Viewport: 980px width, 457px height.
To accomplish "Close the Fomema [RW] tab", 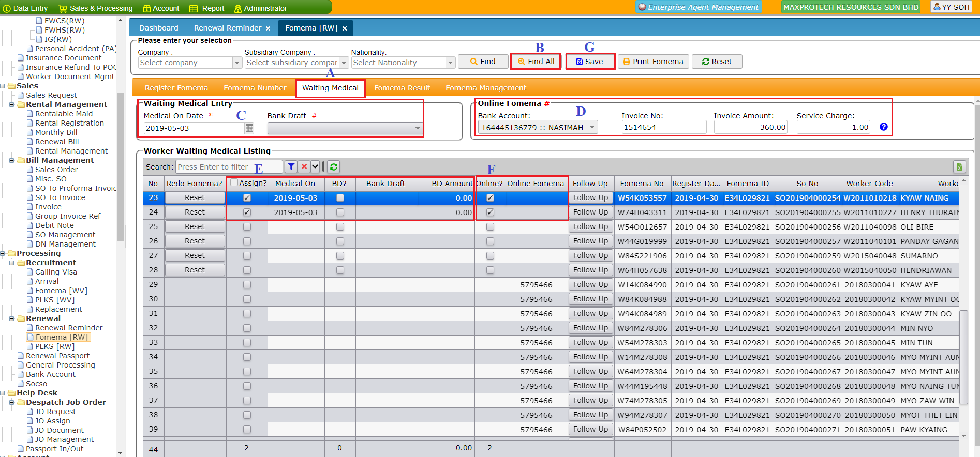I will coord(345,28).
